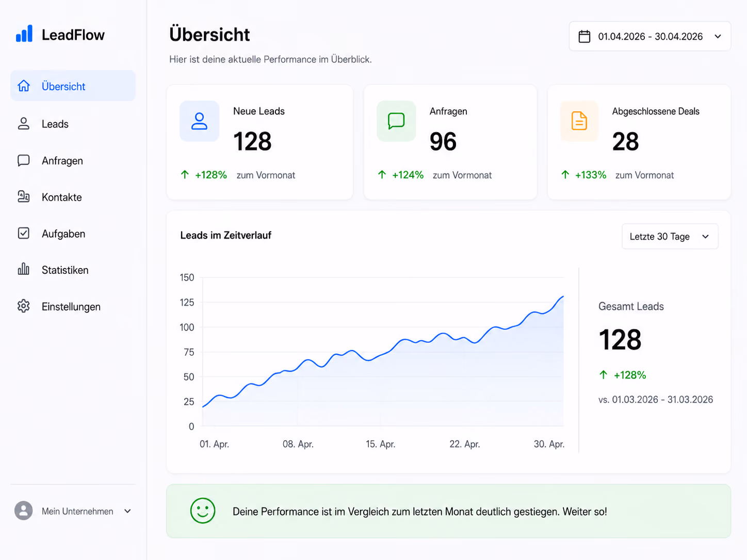This screenshot has width=747, height=560.
Task: Click the large 128 under Gesamt Leads
Action: [x=620, y=340]
